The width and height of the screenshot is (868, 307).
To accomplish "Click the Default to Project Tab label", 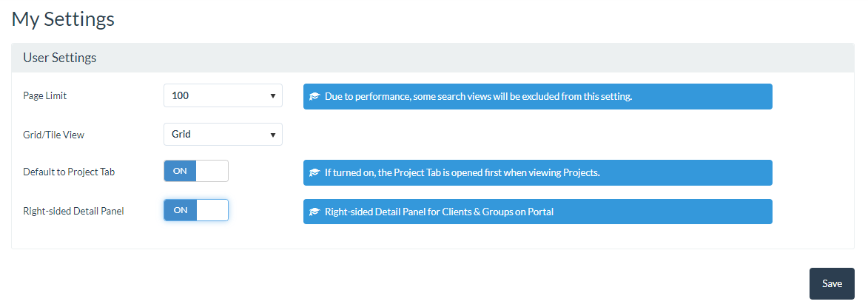I will 70,172.
